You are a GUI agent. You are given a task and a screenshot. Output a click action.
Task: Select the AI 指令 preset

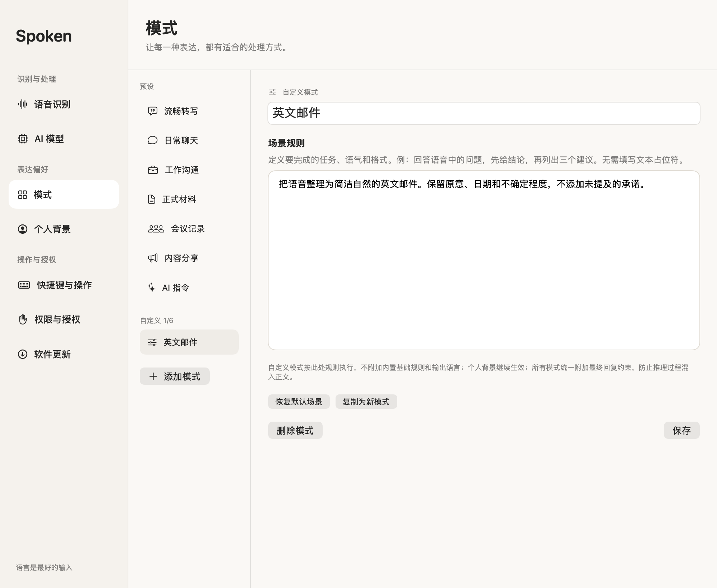[x=189, y=288]
